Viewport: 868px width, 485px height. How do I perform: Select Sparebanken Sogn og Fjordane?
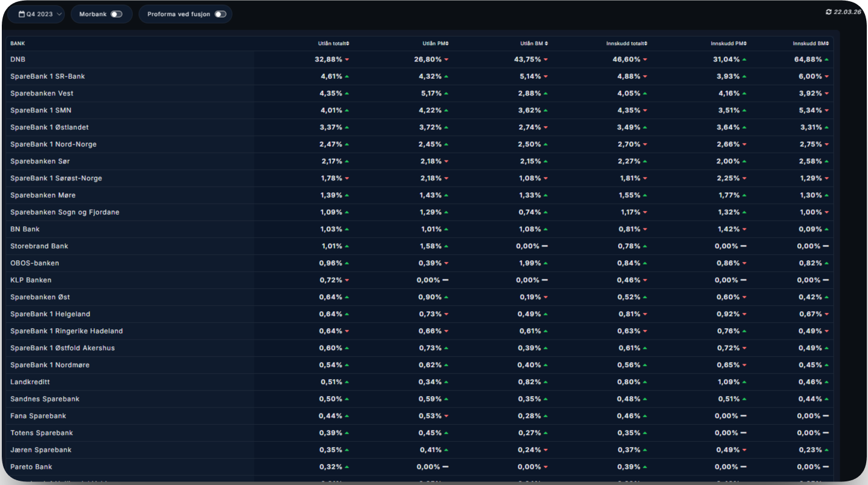coord(65,212)
